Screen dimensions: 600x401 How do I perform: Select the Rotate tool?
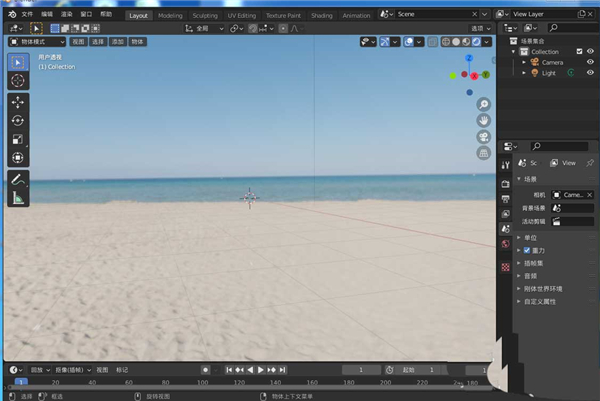click(18, 120)
